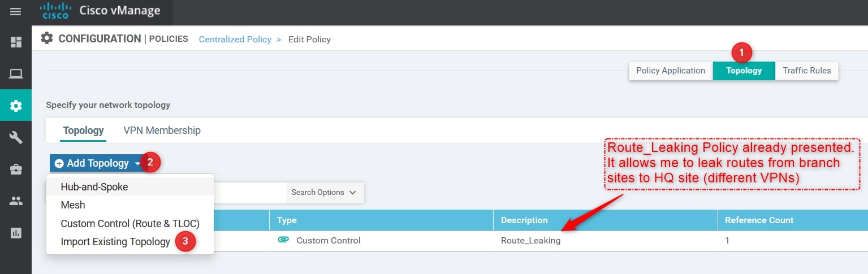Open the Maintenance briefcase icon

[16, 169]
